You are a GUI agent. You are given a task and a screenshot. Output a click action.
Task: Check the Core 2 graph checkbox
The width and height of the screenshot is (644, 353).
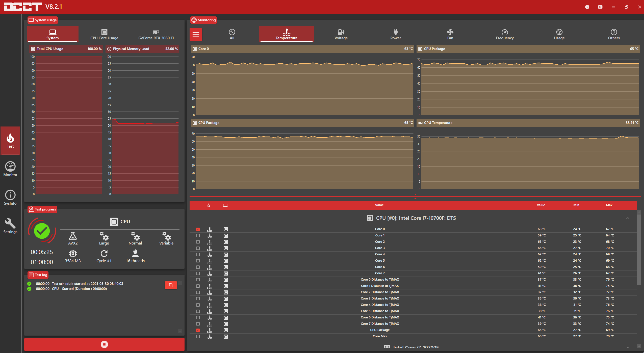click(198, 242)
